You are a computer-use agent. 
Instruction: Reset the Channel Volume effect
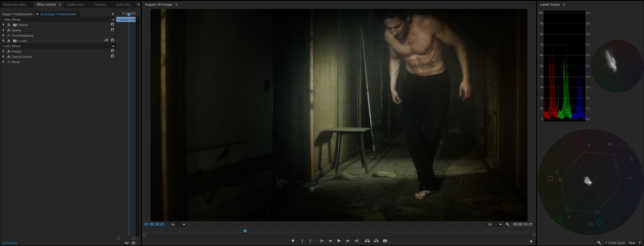(x=112, y=56)
